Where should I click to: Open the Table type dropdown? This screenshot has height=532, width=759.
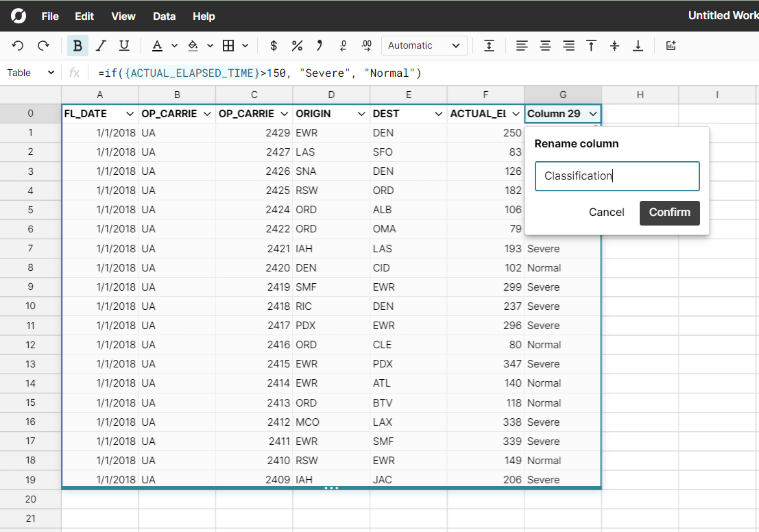[x=31, y=73]
